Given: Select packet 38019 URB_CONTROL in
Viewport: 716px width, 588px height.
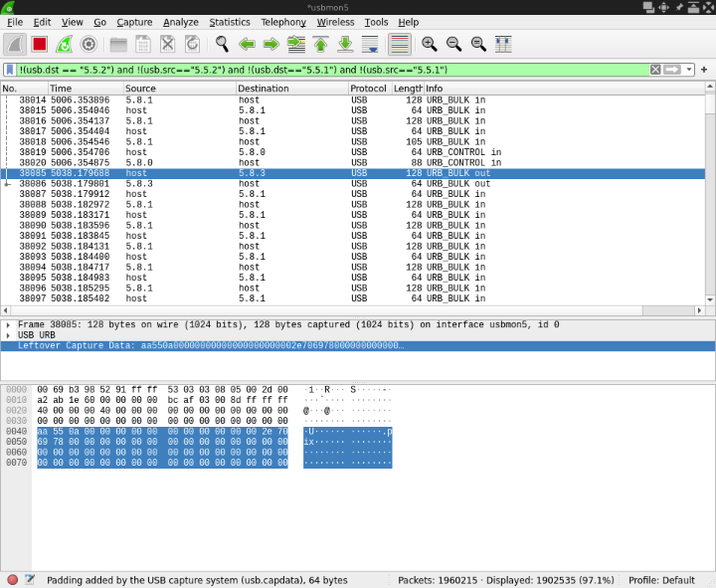Looking at the screenshot, I should [352, 152].
